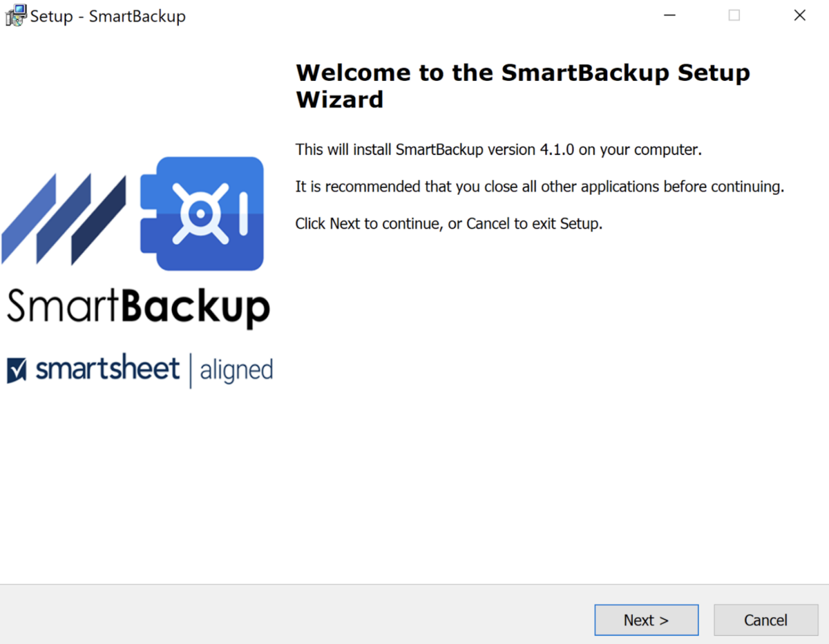829x644 pixels.
Task: Click the installer icon in the title bar
Action: click(15, 15)
